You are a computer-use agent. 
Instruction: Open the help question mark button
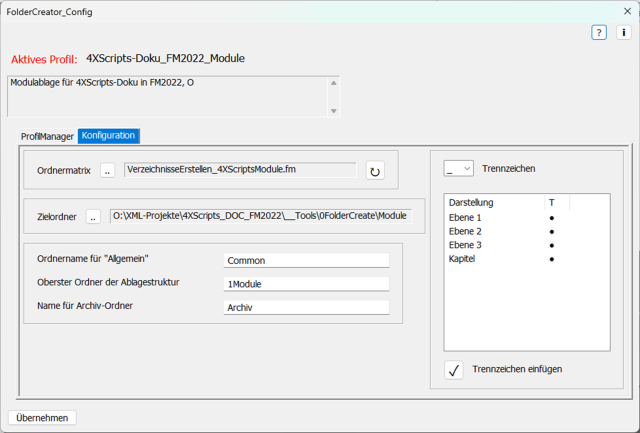[x=599, y=33]
